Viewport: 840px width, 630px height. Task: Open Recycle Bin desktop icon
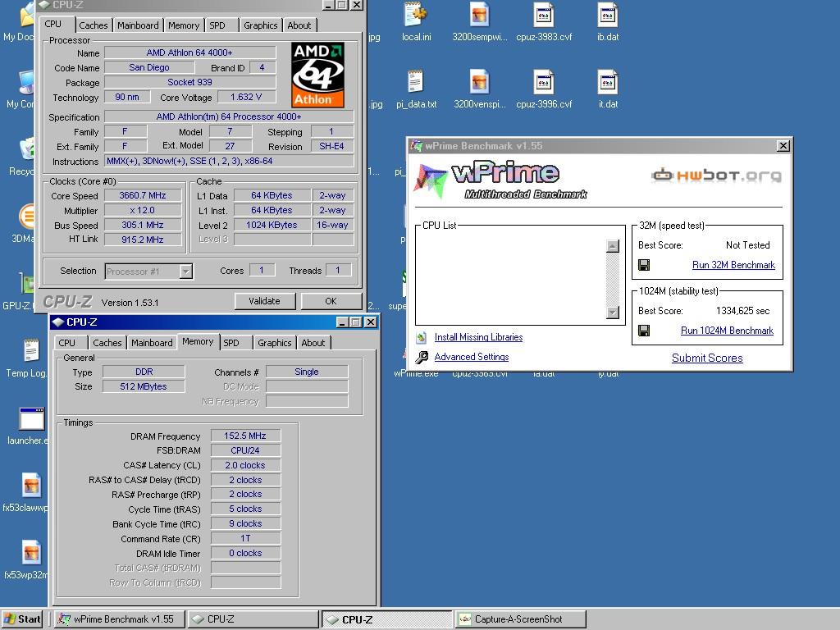click(x=27, y=150)
